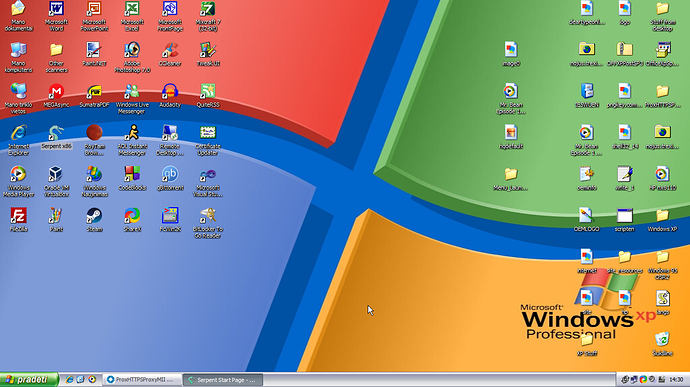This screenshot has height=387, width=690.
Task: Select the Internet Explorer desktop icon
Action: click(18, 140)
